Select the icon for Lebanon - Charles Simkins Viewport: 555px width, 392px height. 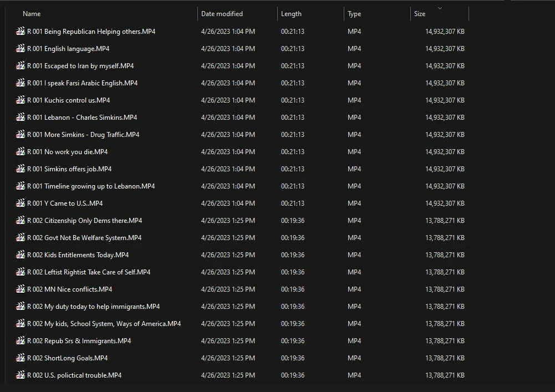click(x=21, y=117)
